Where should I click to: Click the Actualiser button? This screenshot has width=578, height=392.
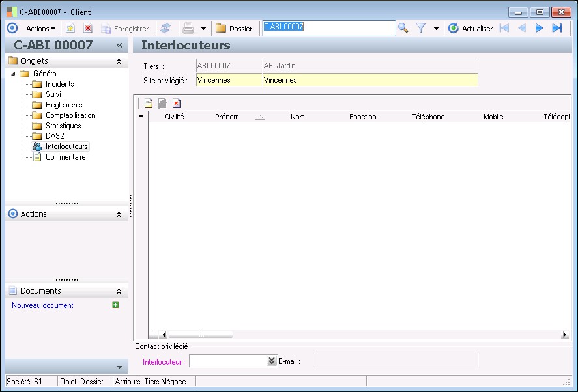pos(470,29)
